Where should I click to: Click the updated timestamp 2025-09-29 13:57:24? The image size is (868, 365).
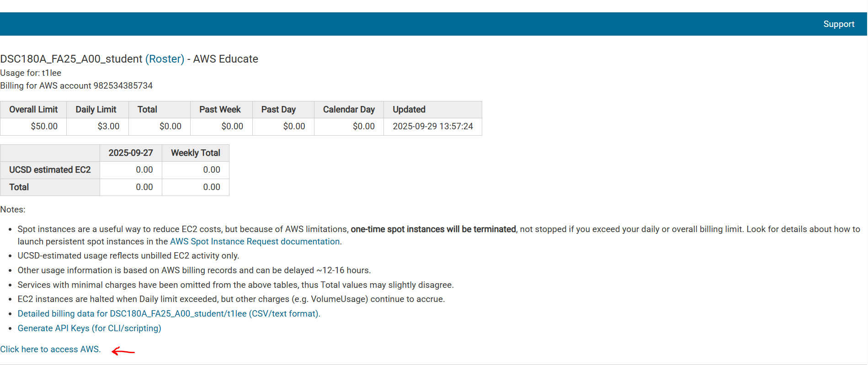coord(432,127)
